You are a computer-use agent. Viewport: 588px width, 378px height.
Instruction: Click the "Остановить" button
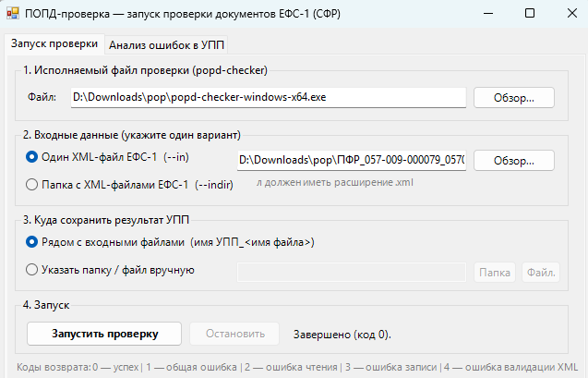tap(234, 334)
